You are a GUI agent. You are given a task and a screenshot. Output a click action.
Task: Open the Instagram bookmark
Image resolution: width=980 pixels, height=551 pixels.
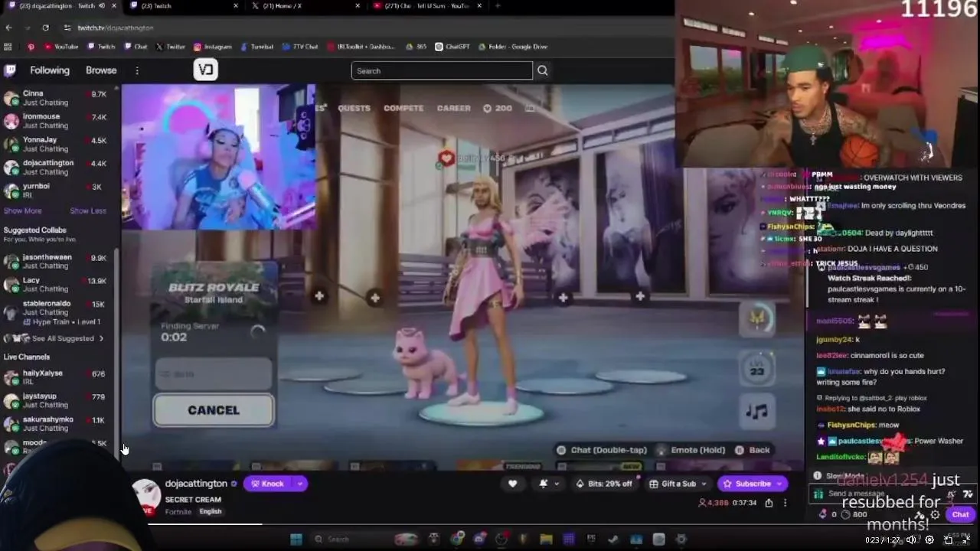coord(213,47)
